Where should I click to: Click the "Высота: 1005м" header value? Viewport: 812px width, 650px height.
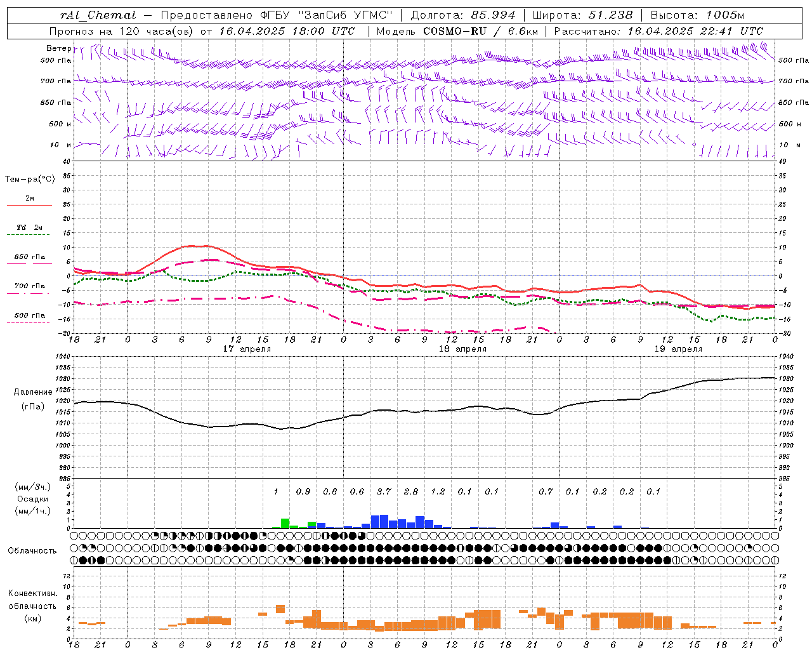(x=697, y=15)
